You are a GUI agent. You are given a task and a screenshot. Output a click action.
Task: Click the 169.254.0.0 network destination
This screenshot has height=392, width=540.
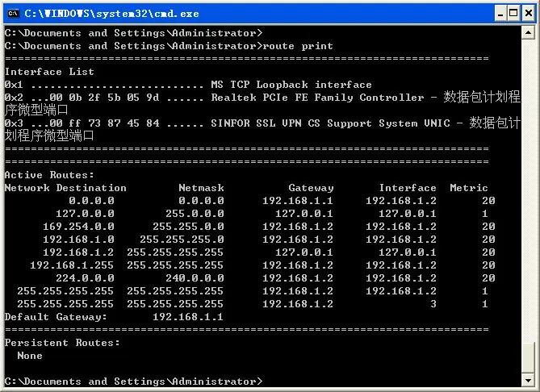pos(78,227)
